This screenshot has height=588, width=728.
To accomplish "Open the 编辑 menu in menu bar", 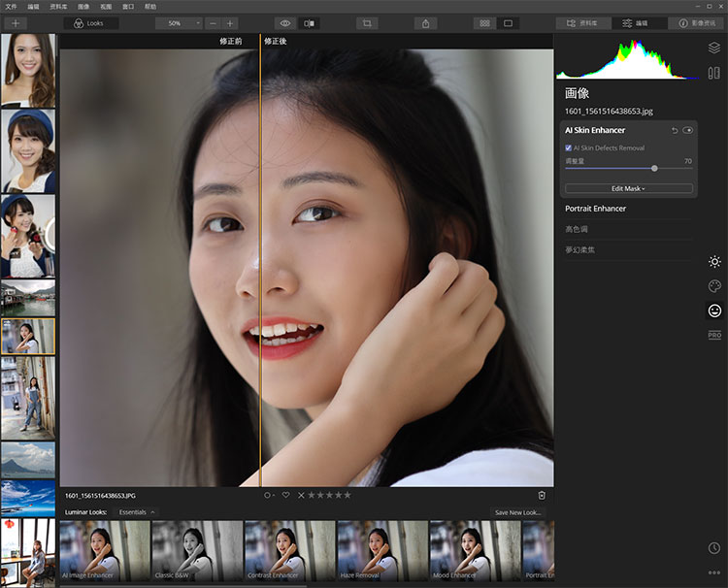I will [x=33, y=7].
